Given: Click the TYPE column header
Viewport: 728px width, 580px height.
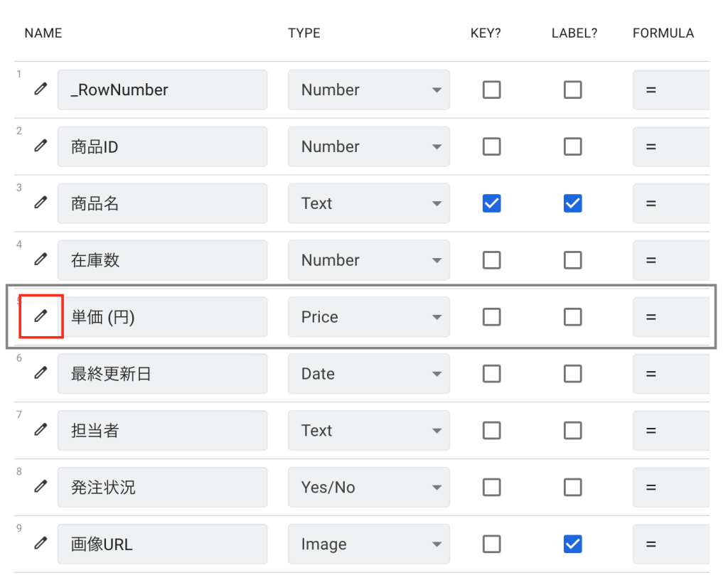Looking at the screenshot, I should (304, 33).
